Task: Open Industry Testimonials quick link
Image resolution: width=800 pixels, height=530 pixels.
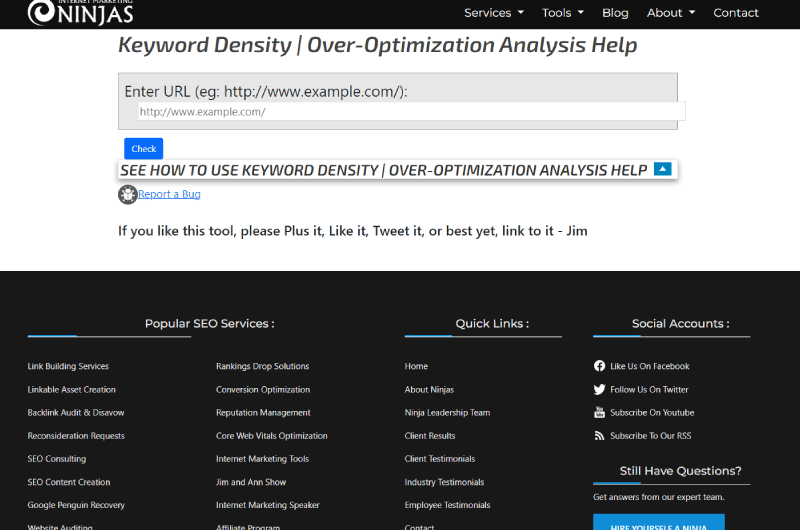Action: point(444,482)
